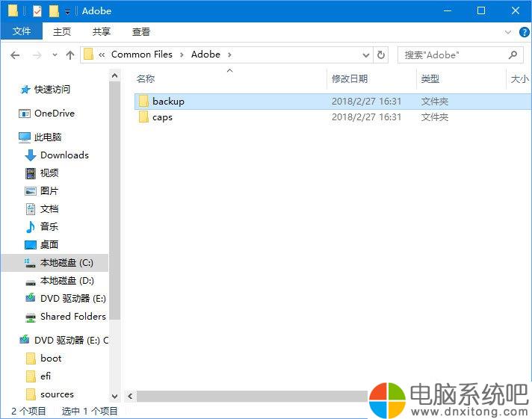The image size is (532, 419).
Task: Open 快速访问 in the navigation pane
Action: coord(52,89)
